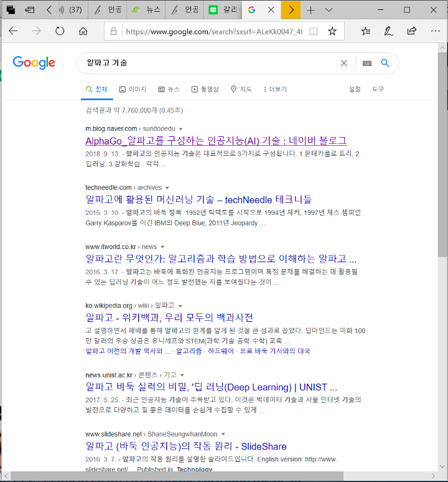Click the browser address bar URL
448x482 pixels.
pyautogui.click(x=214, y=31)
